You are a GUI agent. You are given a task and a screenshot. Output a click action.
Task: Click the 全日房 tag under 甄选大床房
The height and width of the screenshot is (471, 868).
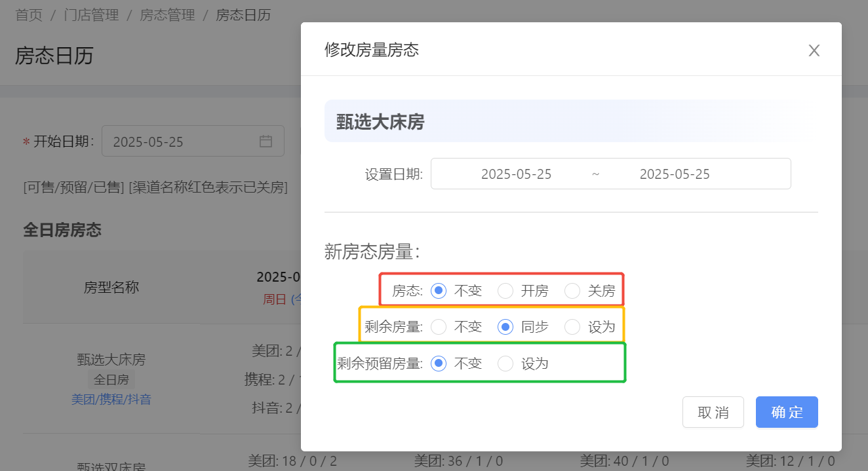click(x=111, y=379)
